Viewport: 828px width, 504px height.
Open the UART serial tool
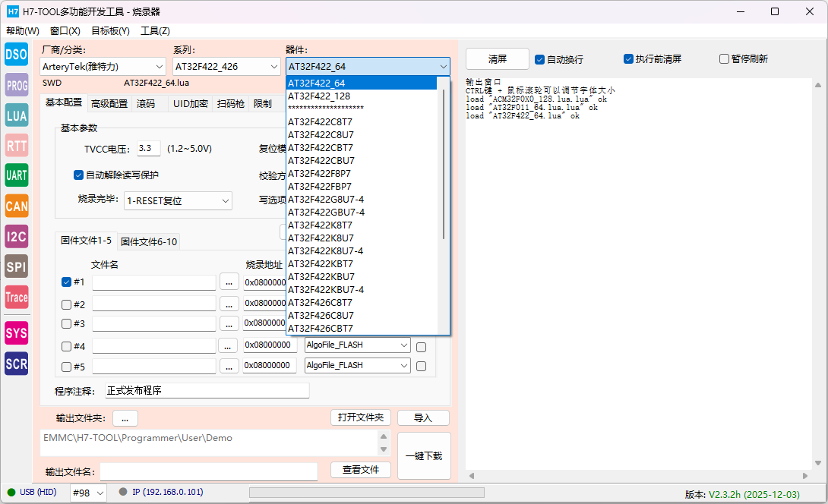pyautogui.click(x=17, y=175)
